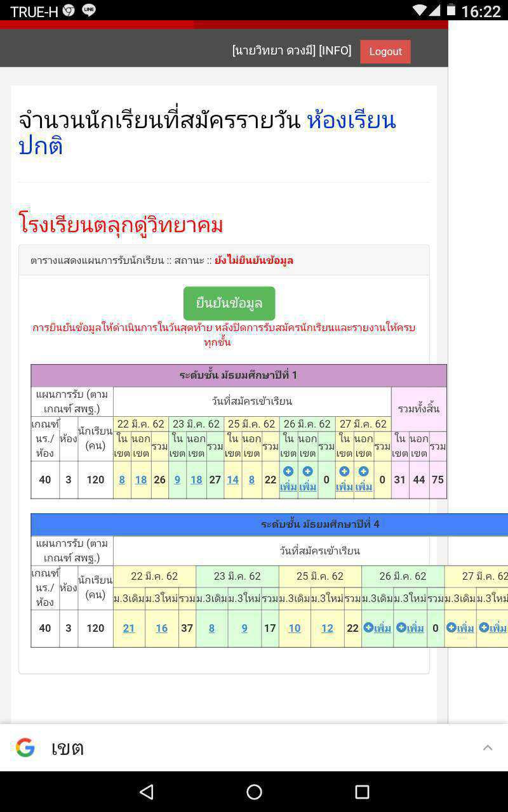Tap the เขต search term text
This screenshot has height=812, width=508.
click(67, 749)
